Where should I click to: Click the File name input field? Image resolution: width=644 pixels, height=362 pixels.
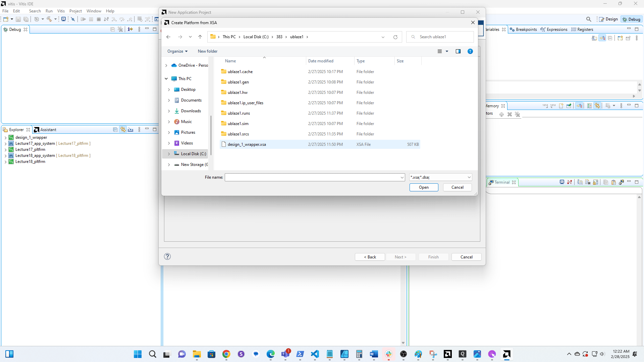[x=312, y=177]
